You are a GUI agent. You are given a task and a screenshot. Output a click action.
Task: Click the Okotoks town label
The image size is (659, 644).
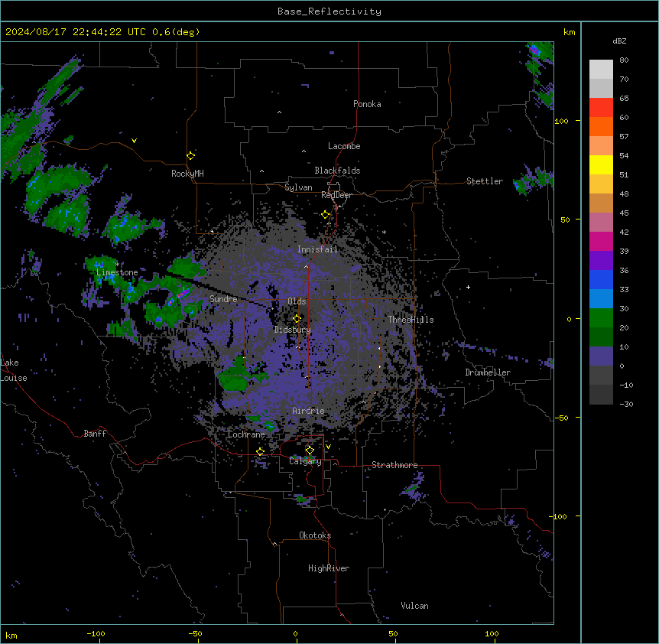315,535
